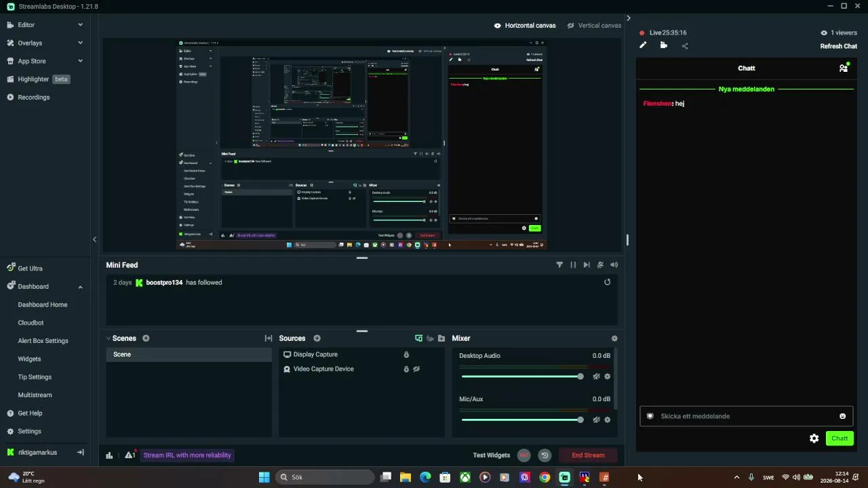Collapse the left sidebar arrow
Viewport: 868px width, 488px height.
[94, 239]
